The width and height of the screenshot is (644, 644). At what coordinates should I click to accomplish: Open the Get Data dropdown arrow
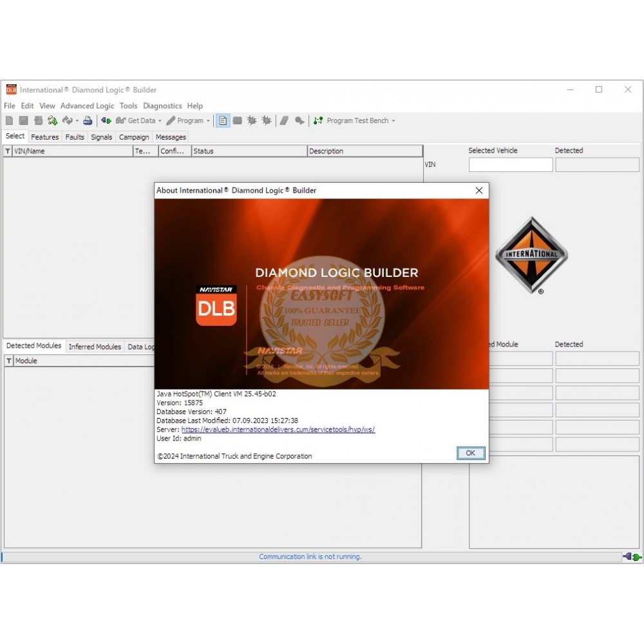click(x=160, y=121)
